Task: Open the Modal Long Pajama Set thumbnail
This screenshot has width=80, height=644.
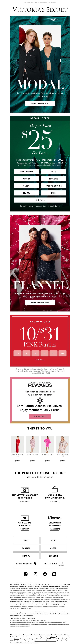Action: (x=17, y=444)
